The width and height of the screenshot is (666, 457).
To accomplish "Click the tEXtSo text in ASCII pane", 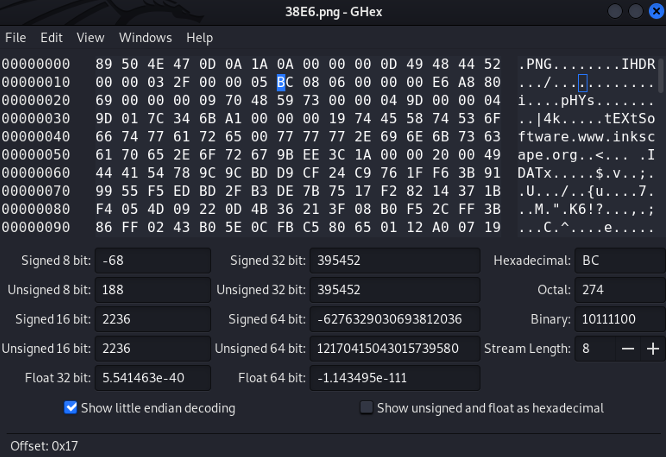I will [629, 118].
